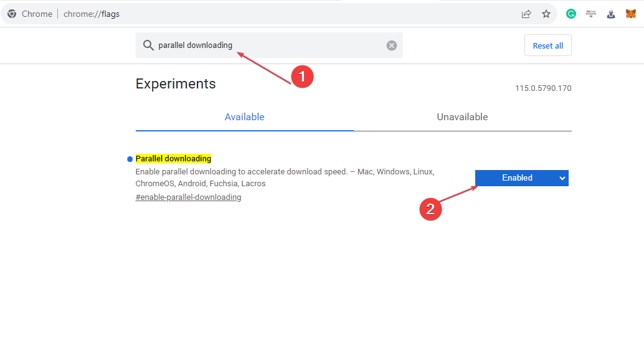Bookmark this page with the star icon

pos(546,14)
